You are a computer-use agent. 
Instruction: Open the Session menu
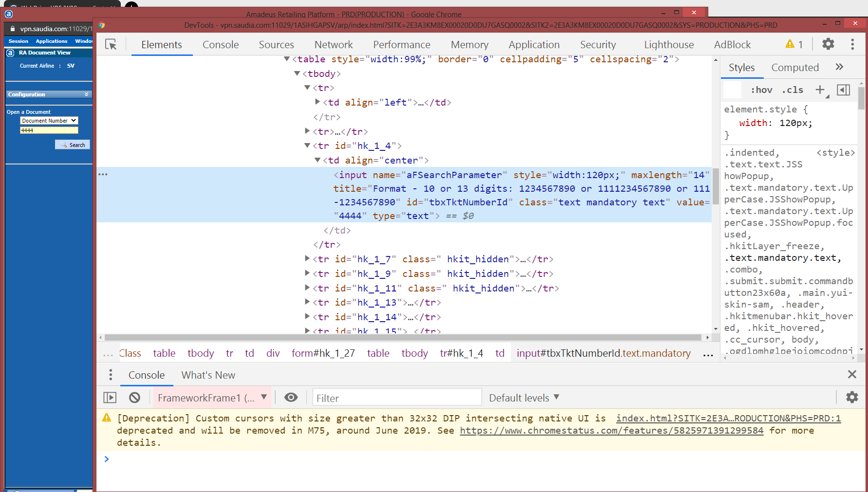[x=19, y=41]
